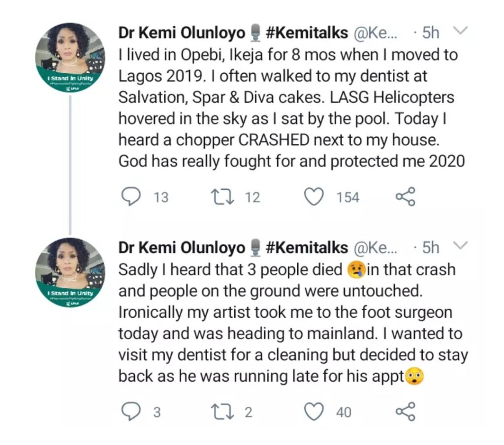Share the second tweet about the dentist
The width and height of the screenshot is (504, 445).
(x=406, y=412)
